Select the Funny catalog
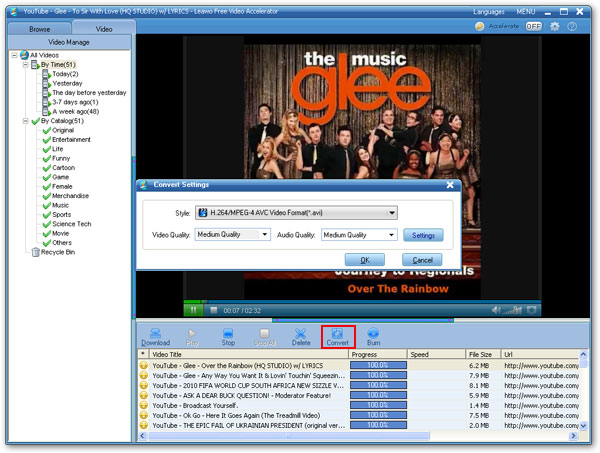The image size is (600, 453). (56, 158)
